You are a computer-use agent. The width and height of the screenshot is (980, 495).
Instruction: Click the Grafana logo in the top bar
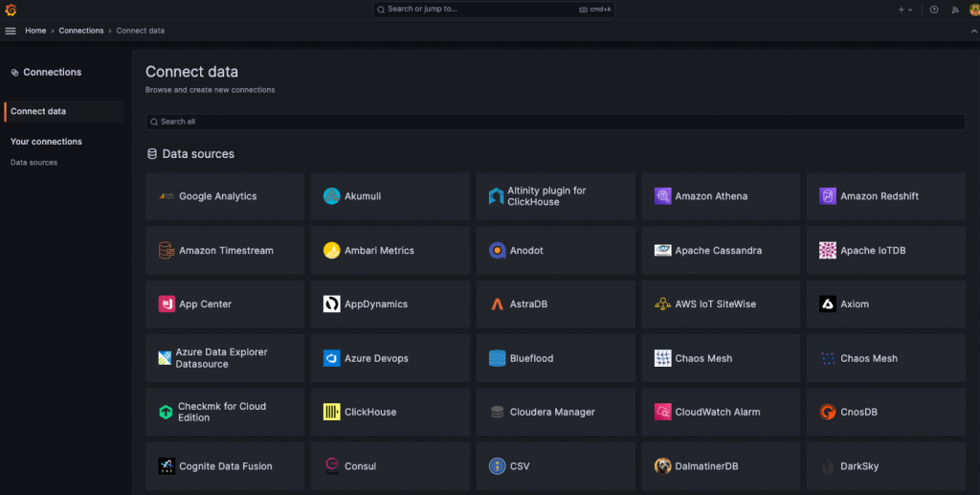click(11, 10)
